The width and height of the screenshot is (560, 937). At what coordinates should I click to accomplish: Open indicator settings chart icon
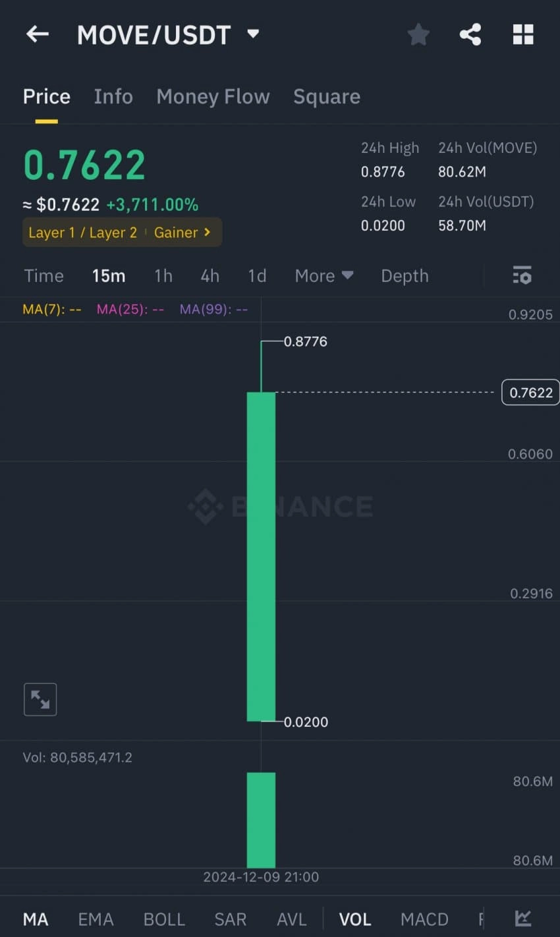[x=523, y=918]
